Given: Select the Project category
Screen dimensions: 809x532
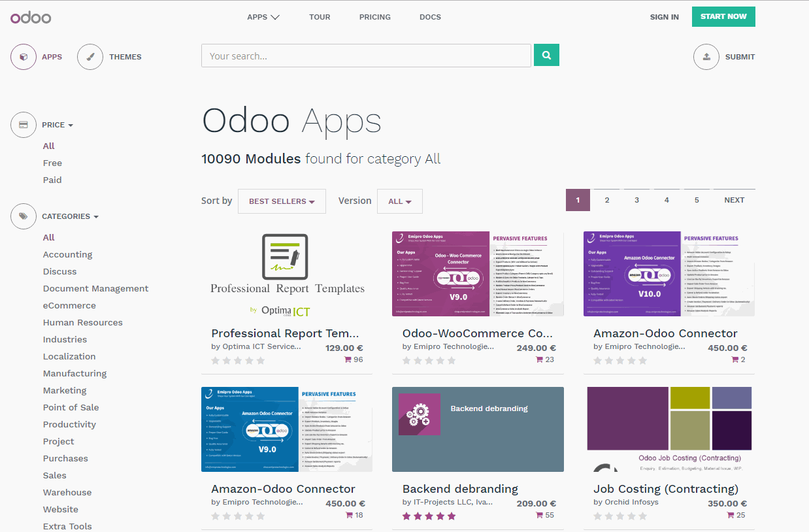Looking at the screenshot, I should point(59,441).
